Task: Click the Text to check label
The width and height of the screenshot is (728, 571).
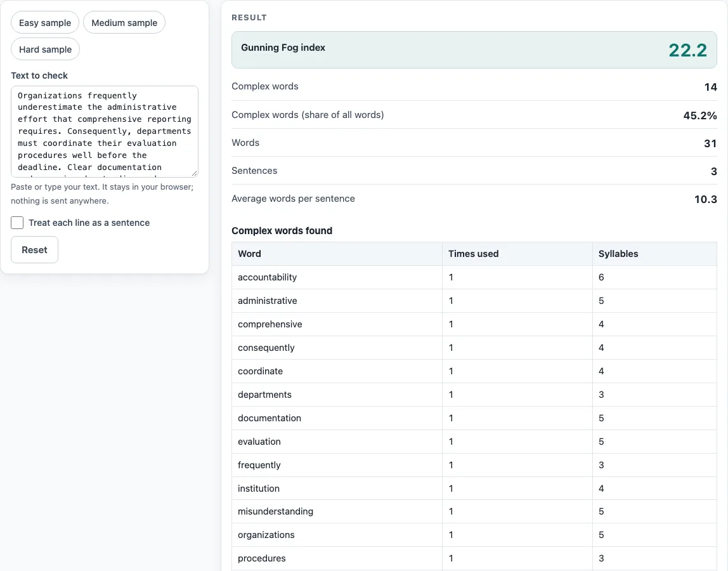Action: pos(39,75)
